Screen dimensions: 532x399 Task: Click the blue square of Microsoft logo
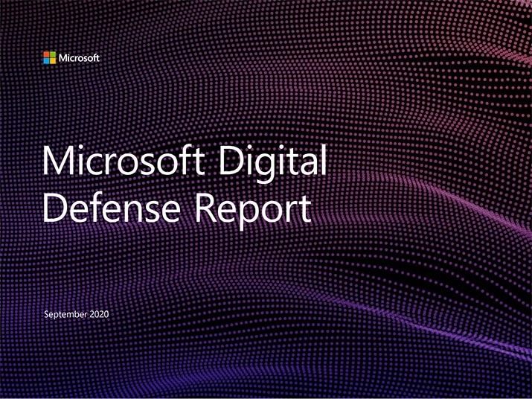[x=46, y=61]
